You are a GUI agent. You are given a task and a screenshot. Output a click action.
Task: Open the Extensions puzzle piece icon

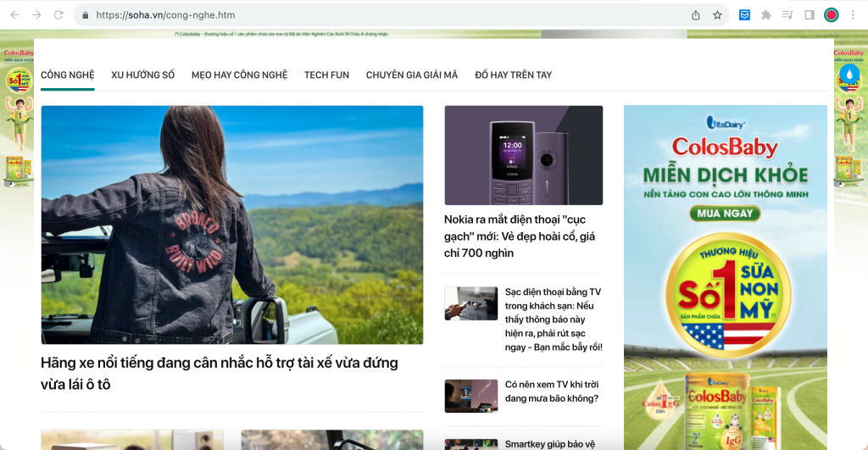(766, 15)
